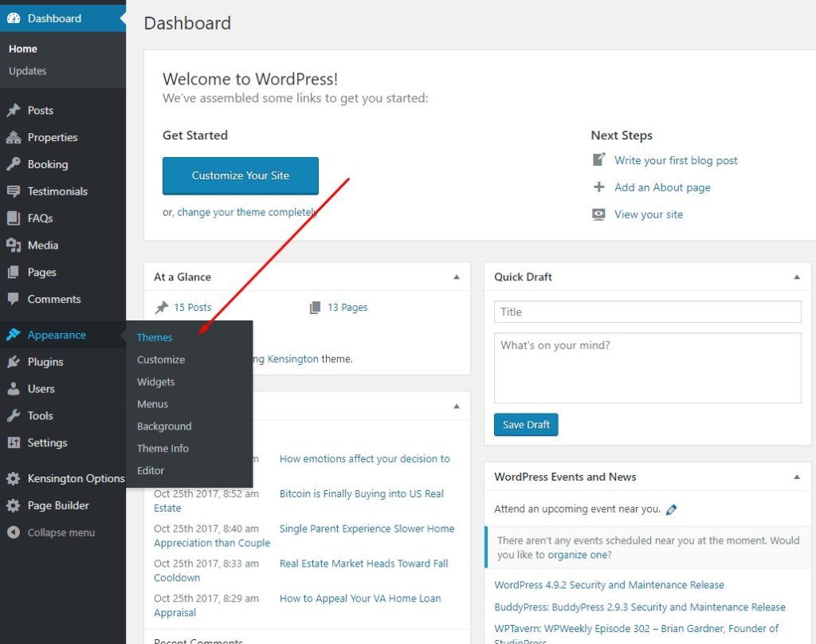Click the Comments bubble icon

tap(14, 300)
